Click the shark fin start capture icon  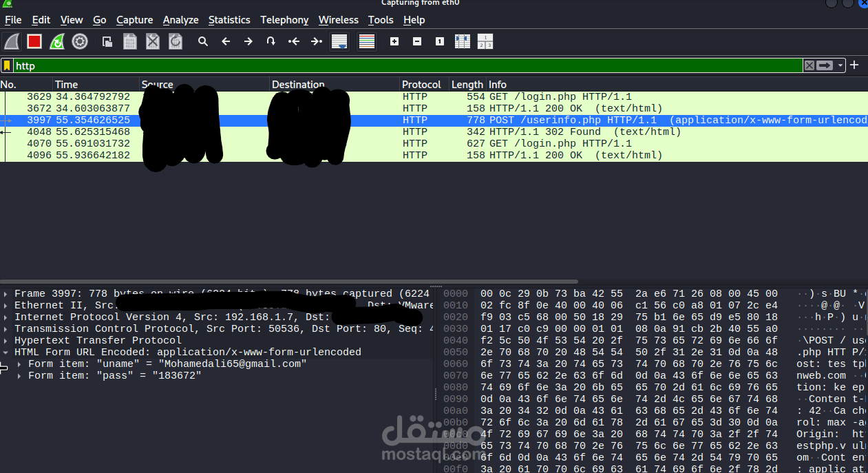[x=12, y=42]
